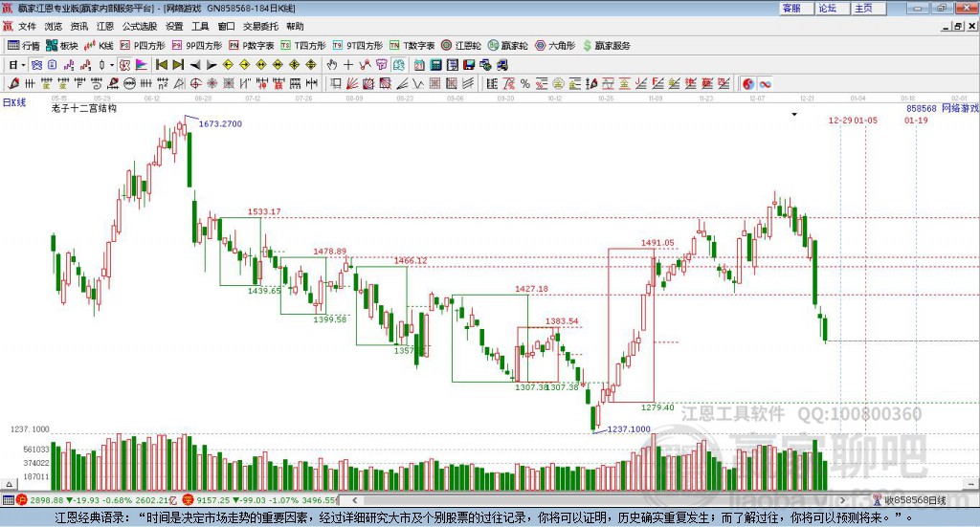This screenshot has width=980, height=527.
Task: Open the 工具 menu
Action: [200, 26]
